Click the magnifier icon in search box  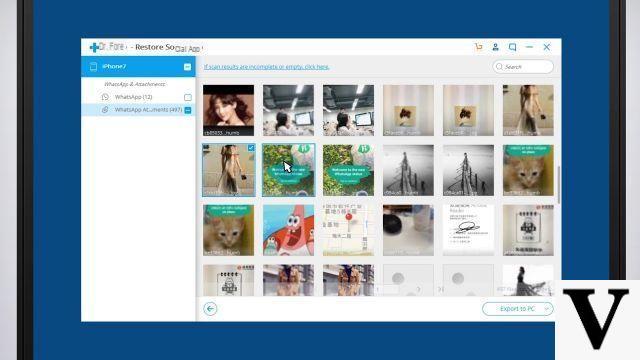(x=499, y=67)
